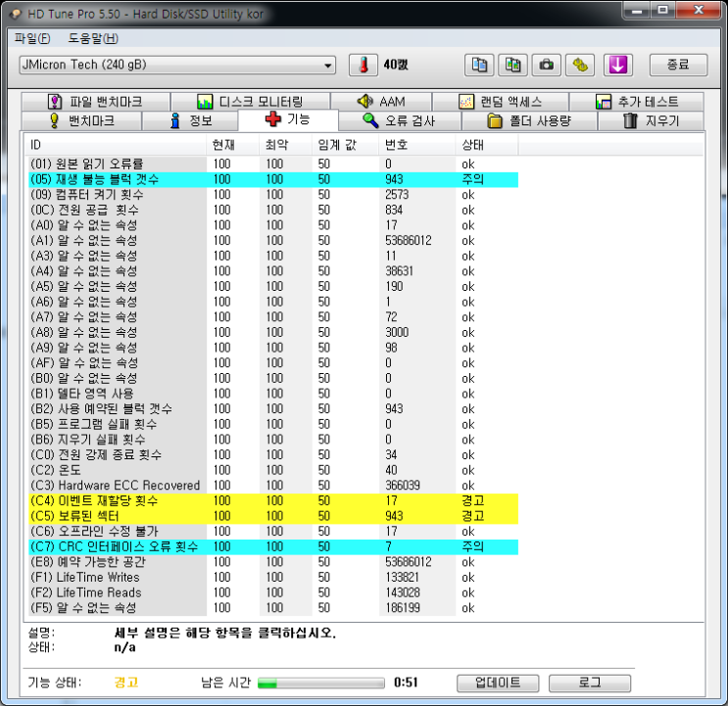Select row (B6) 지우기 실패 횟수
The width and height of the screenshot is (728, 706).
point(273,440)
